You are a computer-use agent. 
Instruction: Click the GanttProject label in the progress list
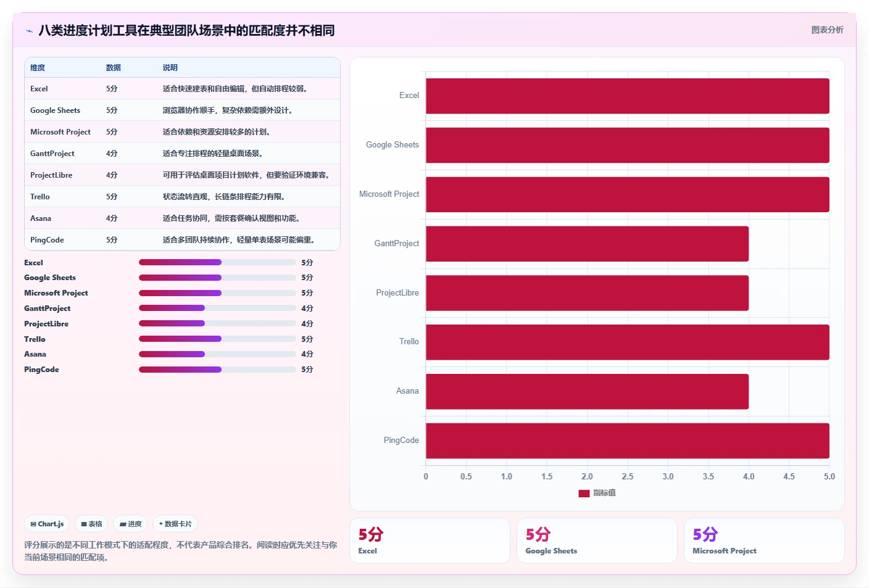48,308
